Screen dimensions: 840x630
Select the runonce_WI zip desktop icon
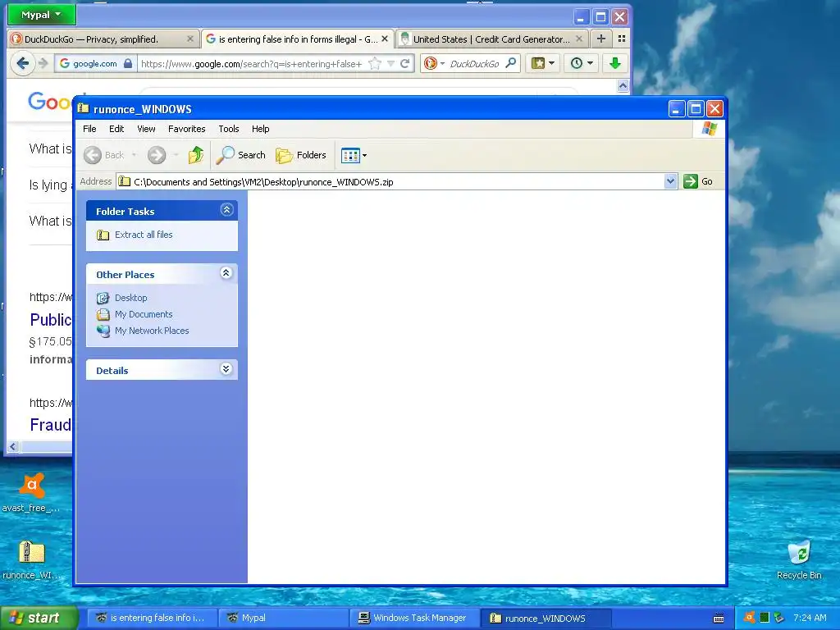[x=32, y=560]
